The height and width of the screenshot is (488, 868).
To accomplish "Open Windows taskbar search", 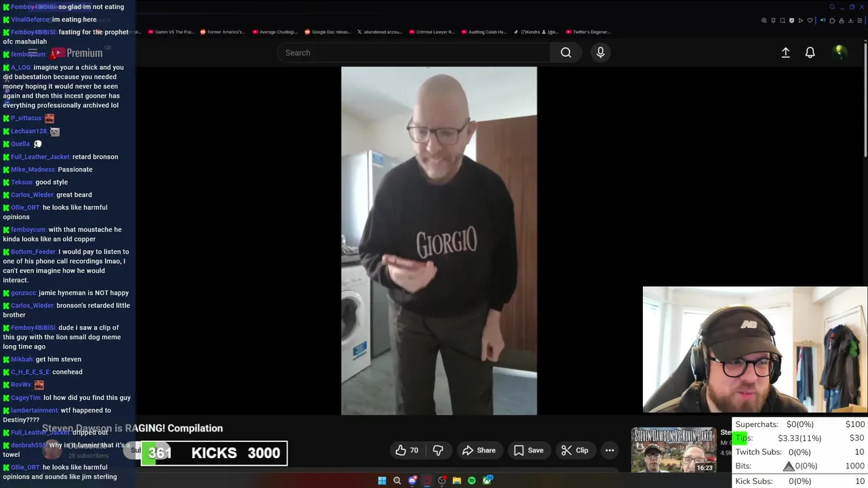I will pyautogui.click(x=397, y=481).
